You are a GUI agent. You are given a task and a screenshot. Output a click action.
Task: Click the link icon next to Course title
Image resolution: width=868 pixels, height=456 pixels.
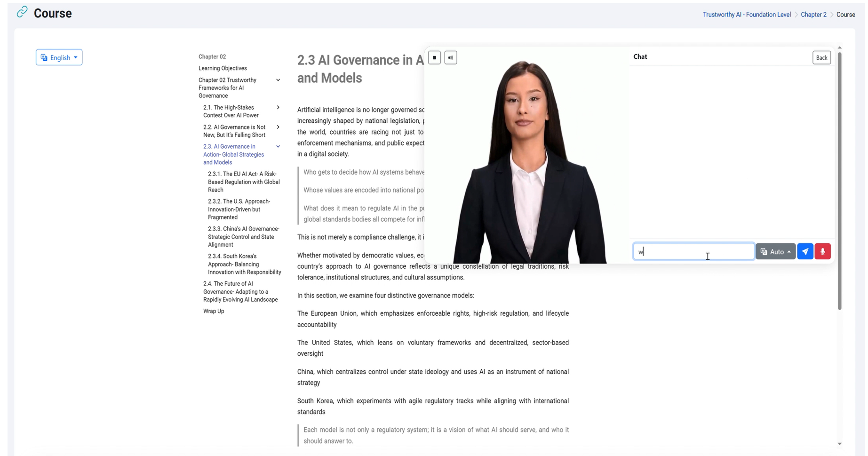tap(22, 12)
